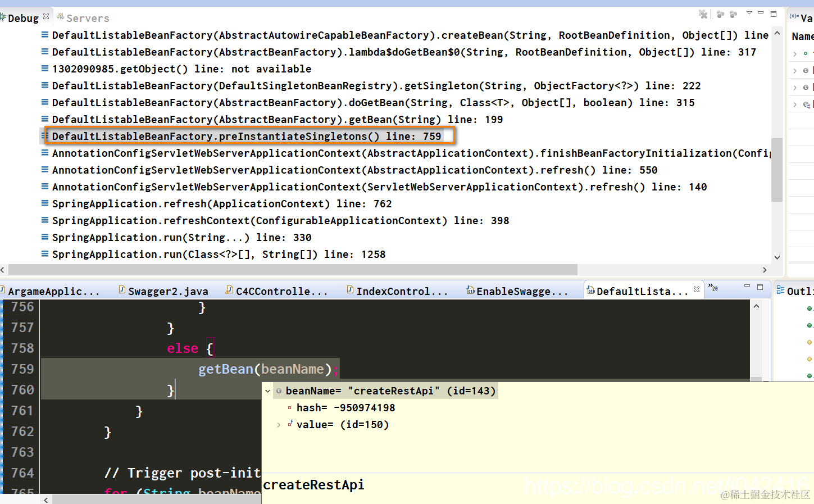Expand fourth variable row in Variables view
Image resolution: width=814 pixels, height=504 pixels.
click(795, 105)
